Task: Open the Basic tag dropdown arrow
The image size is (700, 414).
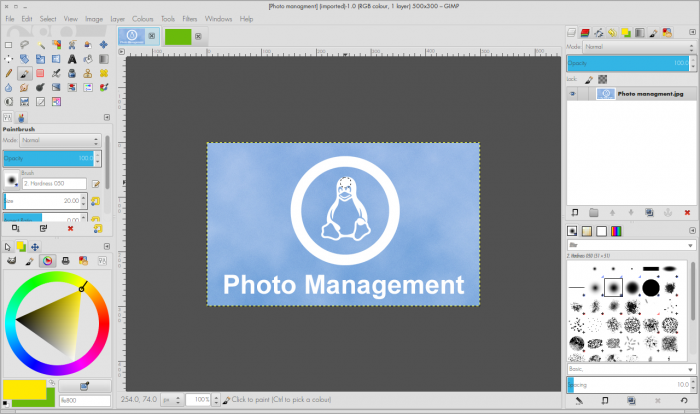Action: [x=690, y=369]
